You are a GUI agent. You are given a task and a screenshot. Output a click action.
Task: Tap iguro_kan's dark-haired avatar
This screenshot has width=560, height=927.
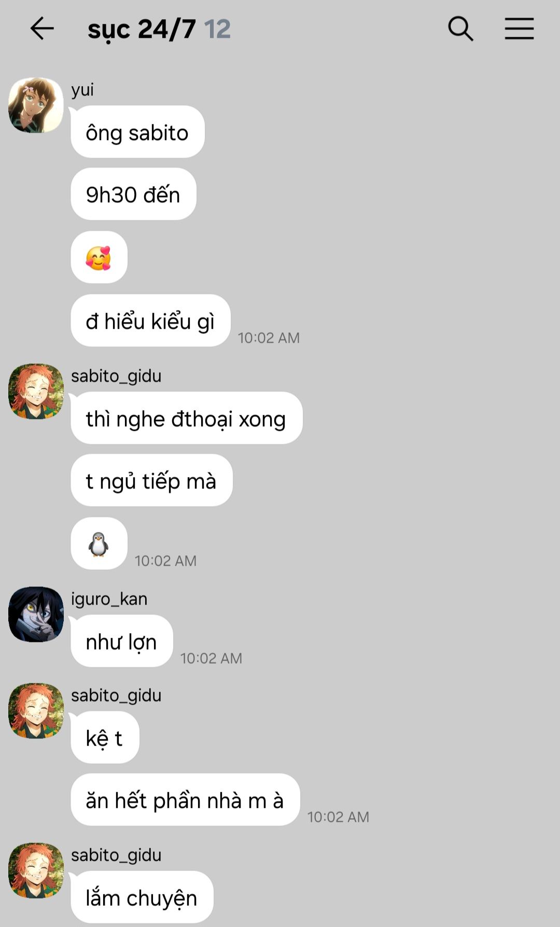(x=36, y=614)
